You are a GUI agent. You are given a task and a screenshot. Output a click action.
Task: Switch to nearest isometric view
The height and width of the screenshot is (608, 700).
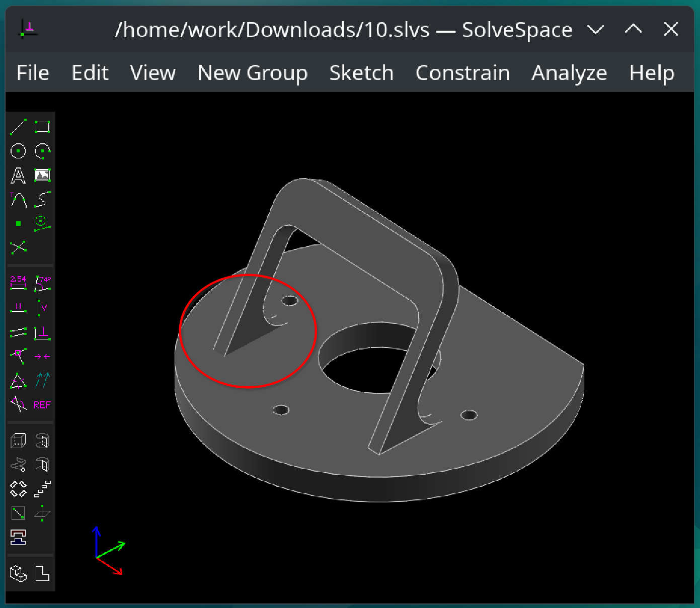(18, 573)
